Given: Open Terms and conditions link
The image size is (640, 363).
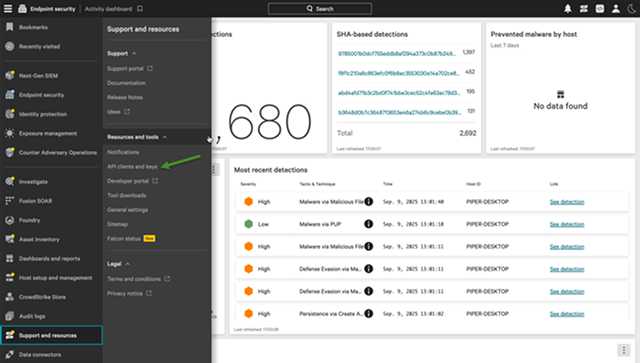Looking at the screenshot, I should coord(138,279).
